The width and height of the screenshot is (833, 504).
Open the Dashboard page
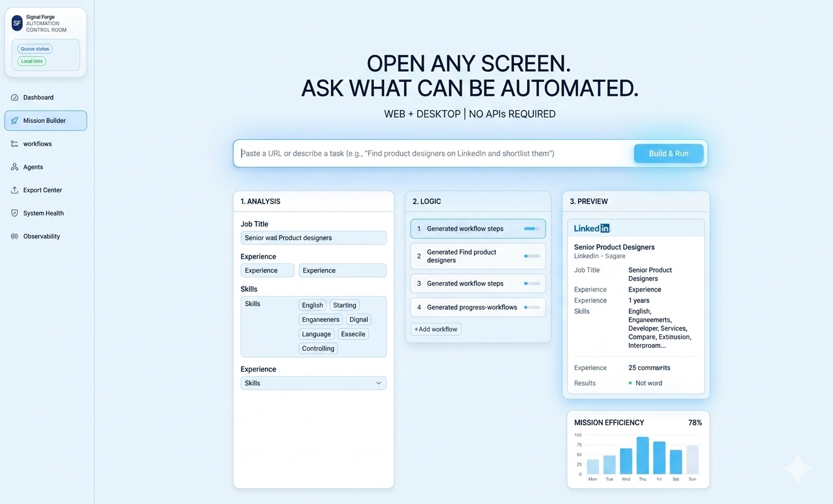pos(45,98)
